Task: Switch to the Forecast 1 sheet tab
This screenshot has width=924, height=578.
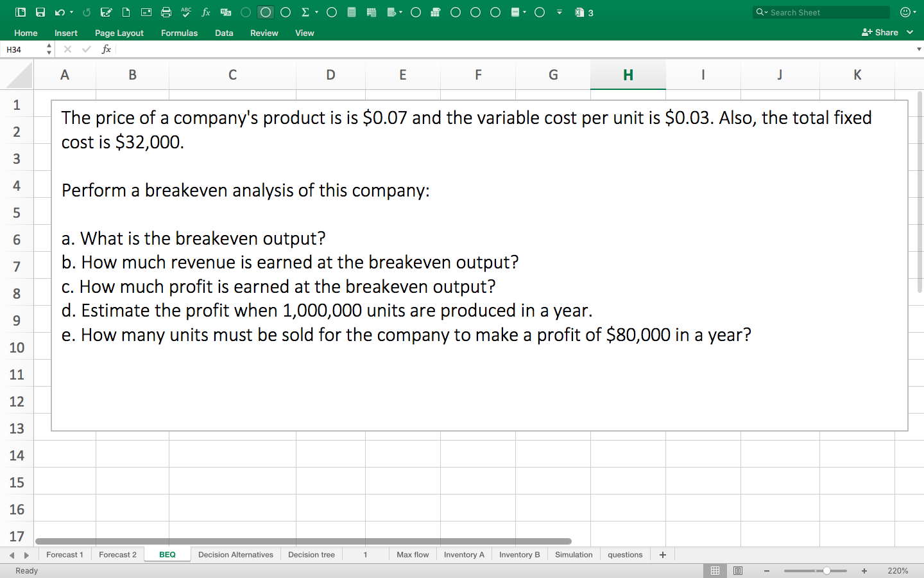Action: click(65, 555)
